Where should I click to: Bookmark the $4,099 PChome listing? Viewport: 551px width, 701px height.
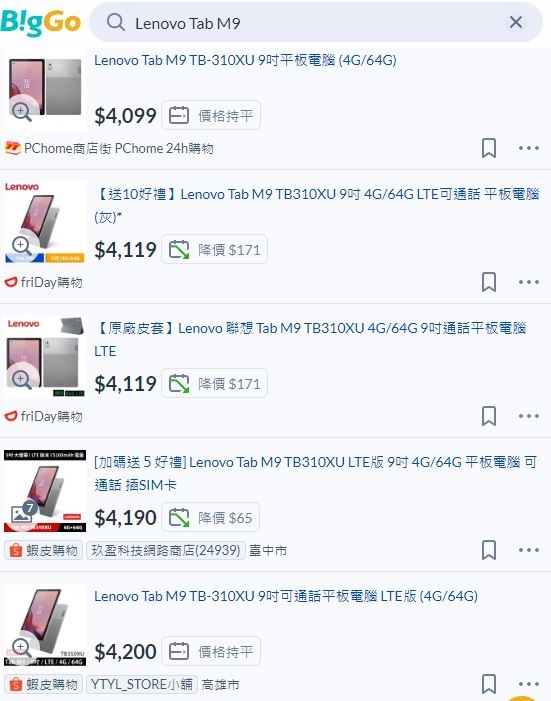[489, 148]
